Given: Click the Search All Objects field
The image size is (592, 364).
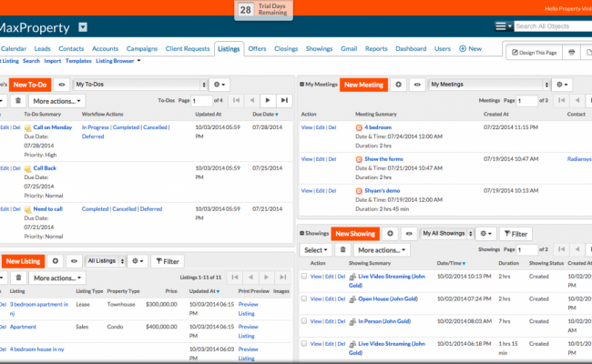Looking at the screenshot, I should [x=553, y=26].
